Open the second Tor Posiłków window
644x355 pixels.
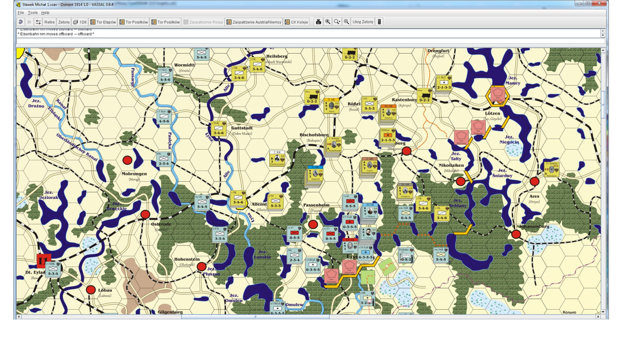[x=166, y=22]
